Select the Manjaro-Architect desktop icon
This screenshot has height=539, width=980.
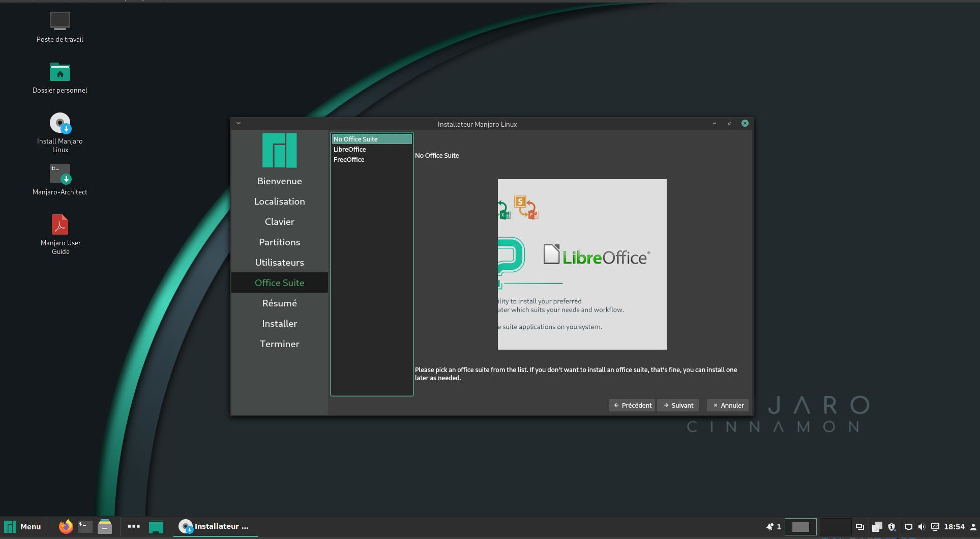click(60, 180)
